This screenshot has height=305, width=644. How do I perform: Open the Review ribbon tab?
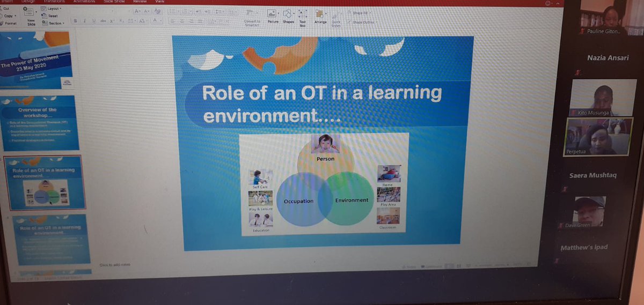[x=141, y=2]
